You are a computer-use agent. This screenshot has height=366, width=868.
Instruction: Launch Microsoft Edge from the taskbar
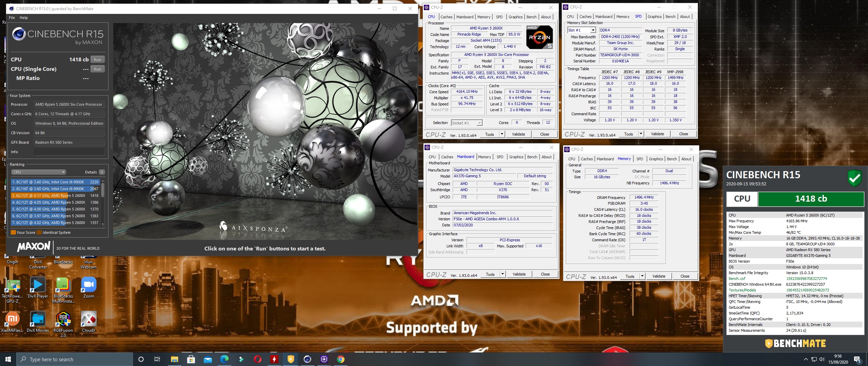tap(224, 359)
